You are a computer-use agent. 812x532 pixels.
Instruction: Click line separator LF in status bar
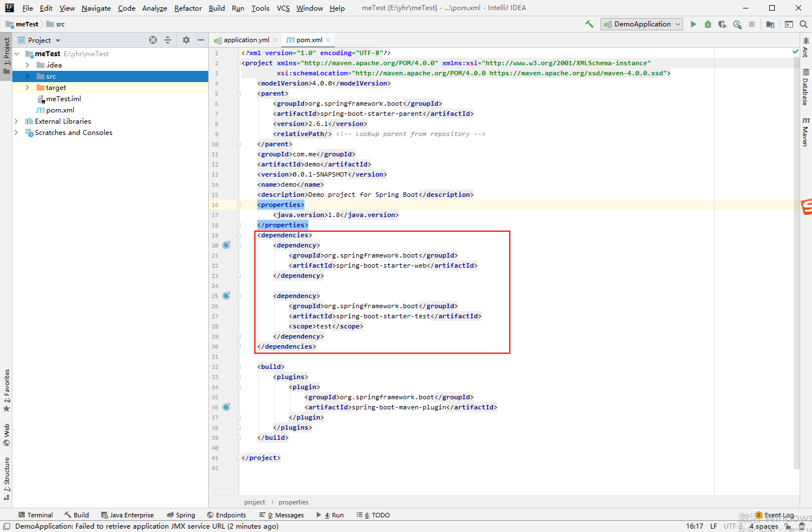pos(714,526)
